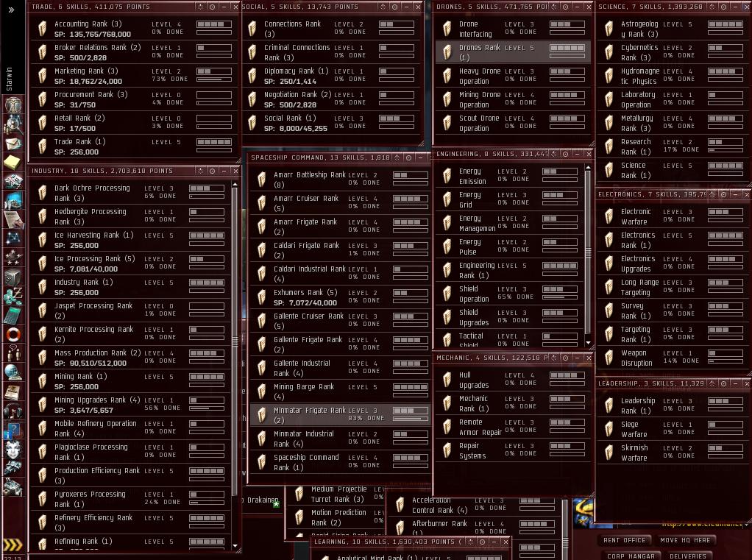Select the Laboratory Operation skill
The image size is (752, 560).
(x=673, y=99)
